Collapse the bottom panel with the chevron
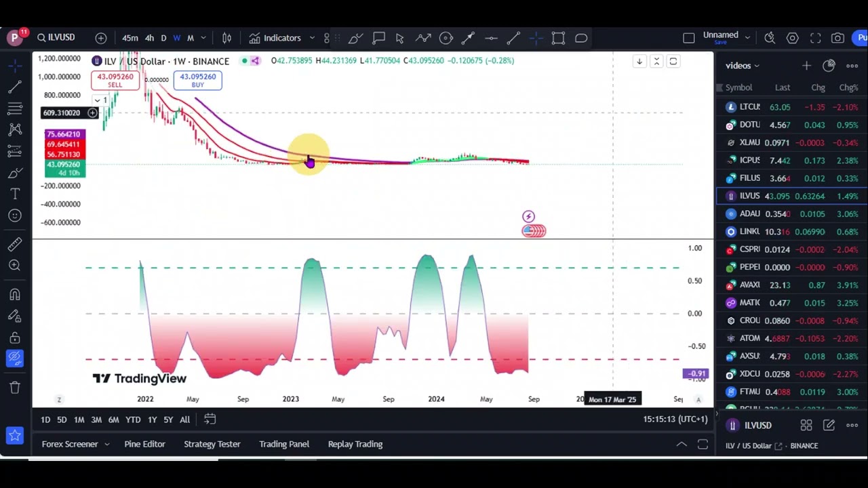Screen dimensions: 868x488 (x=682, y=444)
